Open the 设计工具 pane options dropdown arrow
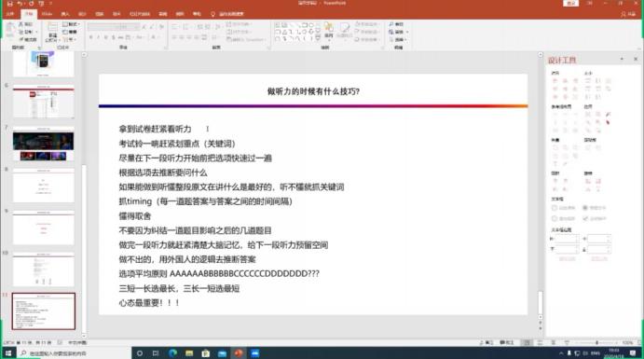 pos(622,60)
